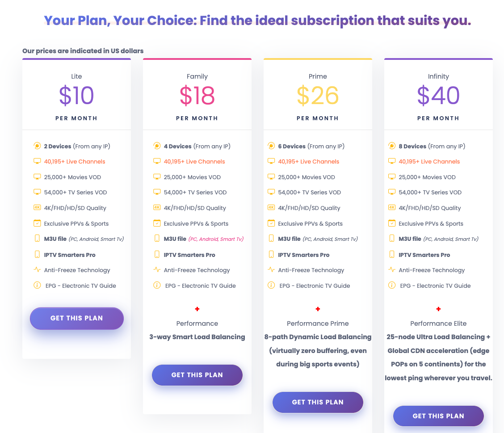Click the red plus icon in the Family plan
Screen dimensions: 504x433
(x=197, y=309)
